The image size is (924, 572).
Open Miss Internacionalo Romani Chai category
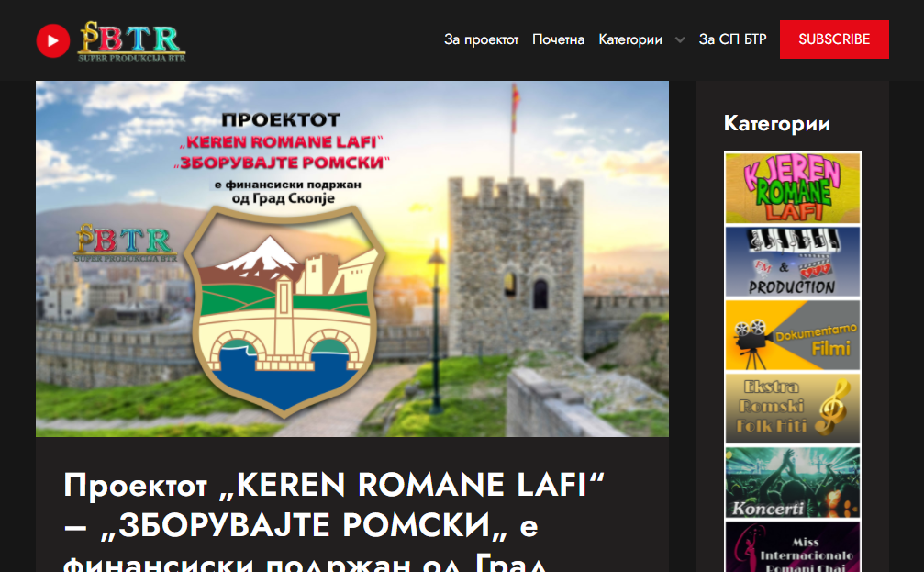point(792,548)
